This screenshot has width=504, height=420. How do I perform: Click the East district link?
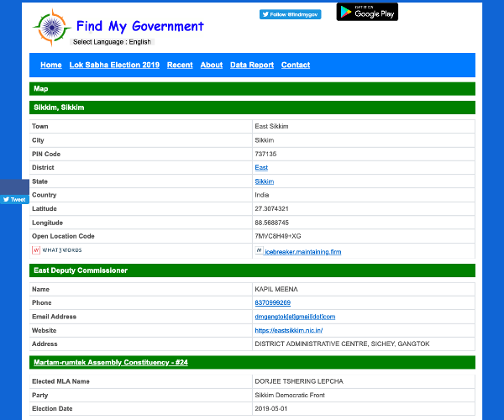point(261,167)
